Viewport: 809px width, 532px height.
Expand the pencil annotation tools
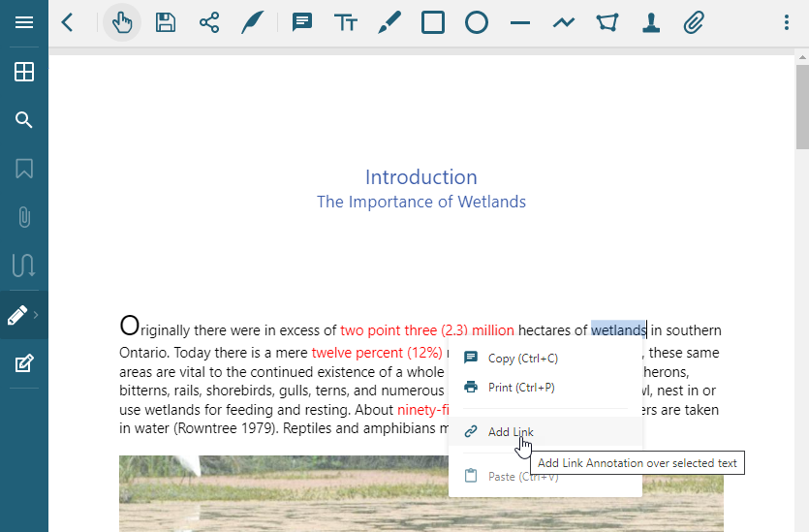pos(23,315)
